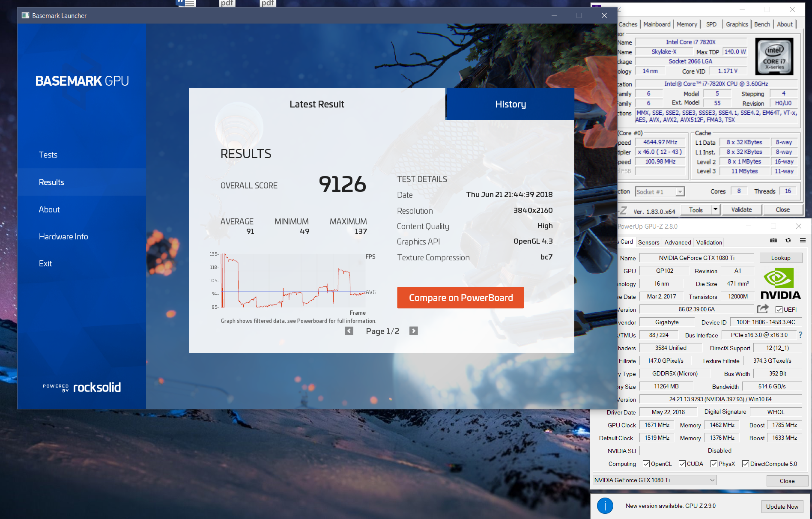Click the Tools button in CPU-Z

click(x=696, y=209)
